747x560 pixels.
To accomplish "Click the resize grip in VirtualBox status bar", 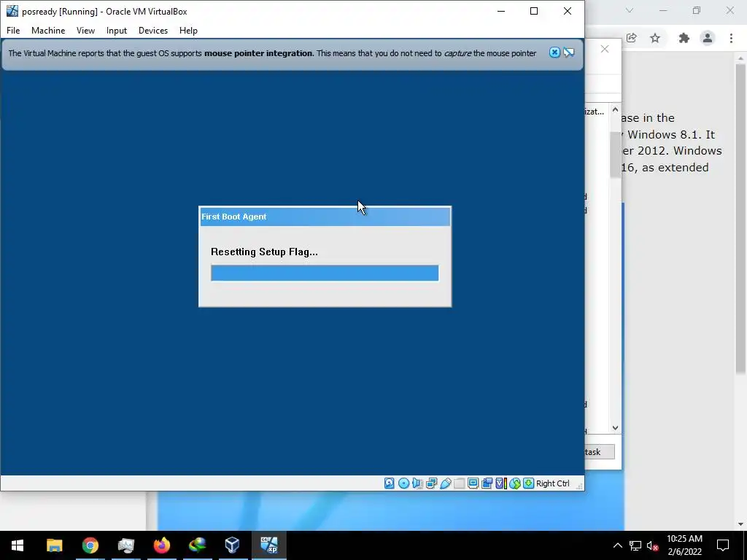I will [579, 486].
